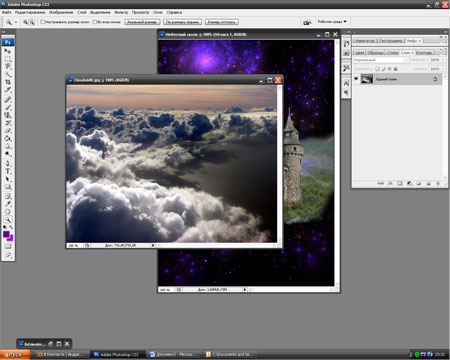Viewport: 450px width, 360px height.
Task: Open zoom tool preset picker arrow
Action: tap(16, 22)
